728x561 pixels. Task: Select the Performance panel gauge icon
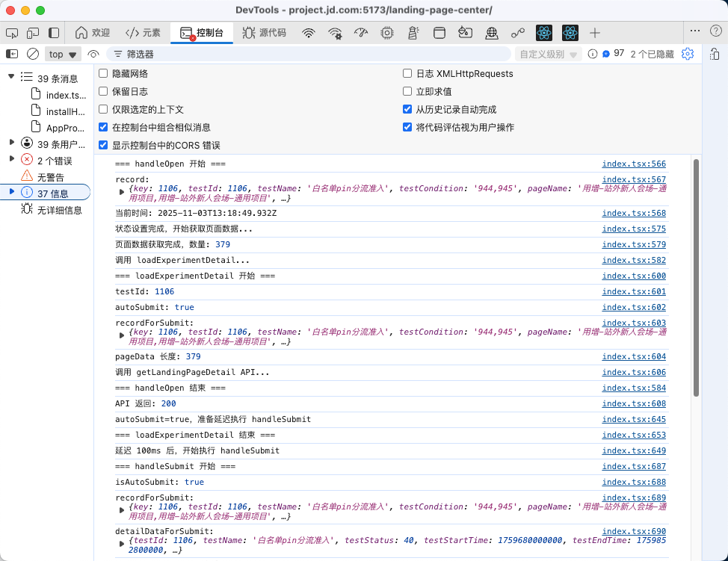[x=362, y=33]
